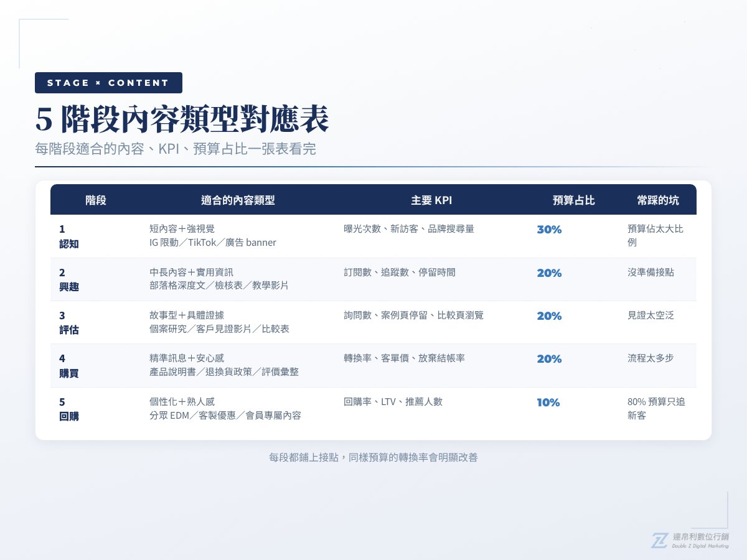Click the text 精準訊息＋安心感
The height and width of the screenshot is (560, 747).
click(187, 358)
